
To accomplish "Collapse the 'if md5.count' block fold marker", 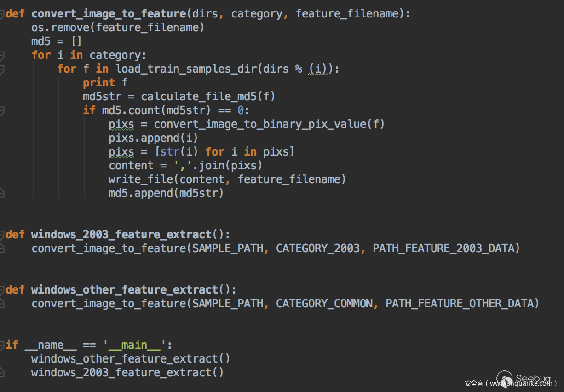I will tap(2, 110).
